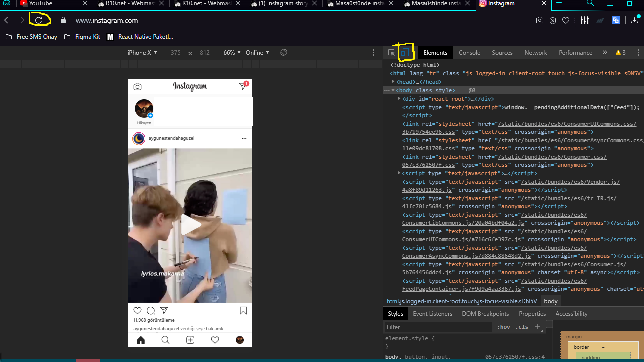Viewport: 644px width, 362px height.
Task: Open the Free SMS Onay bookmark
Action: point(31,37)
